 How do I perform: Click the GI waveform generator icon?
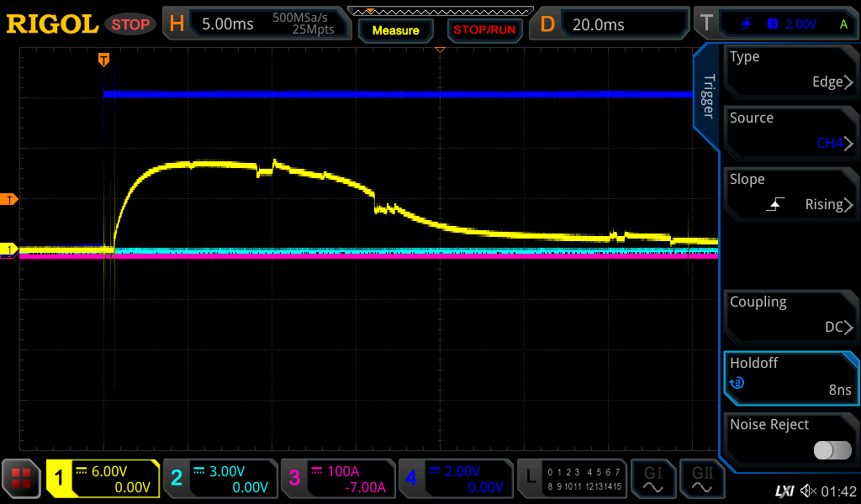(x=653, y=479)
